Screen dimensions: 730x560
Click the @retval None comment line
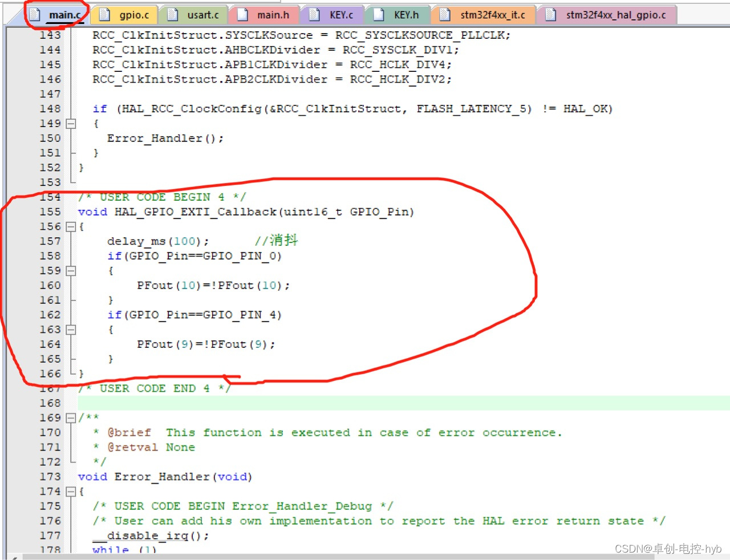tap(144, 448)
